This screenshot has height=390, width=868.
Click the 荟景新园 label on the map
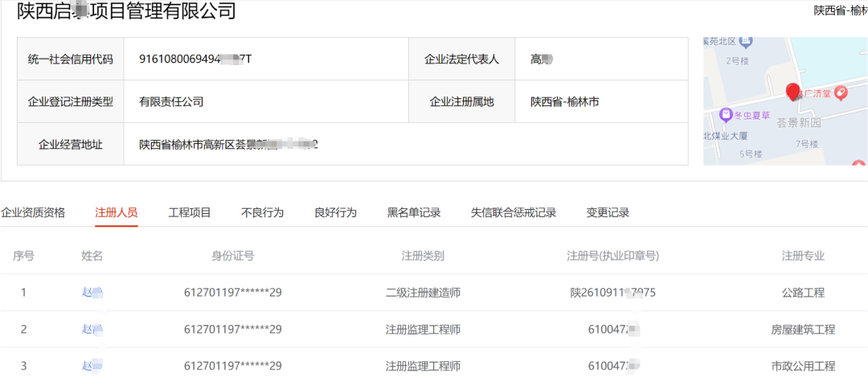(798, 123)
